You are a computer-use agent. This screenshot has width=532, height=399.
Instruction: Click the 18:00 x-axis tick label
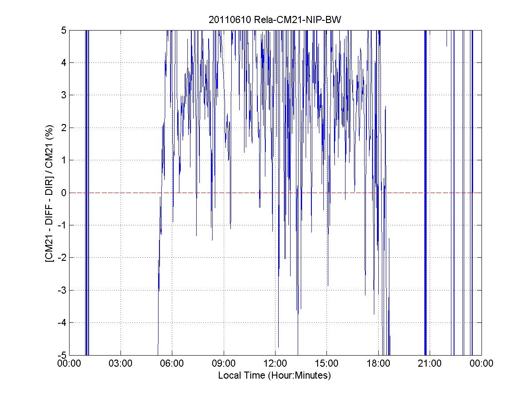click(x=378, y=364)
